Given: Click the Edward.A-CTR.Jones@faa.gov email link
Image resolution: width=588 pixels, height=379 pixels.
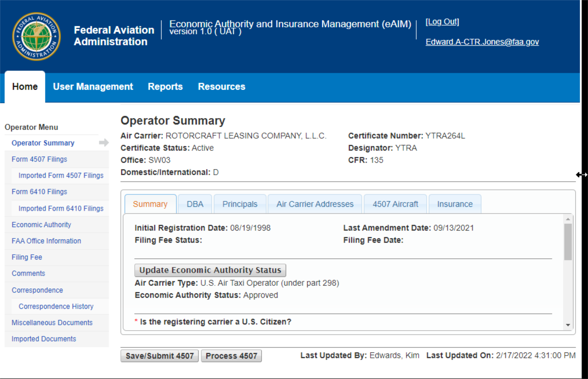Looking at the screenshot, I should 482,42.
